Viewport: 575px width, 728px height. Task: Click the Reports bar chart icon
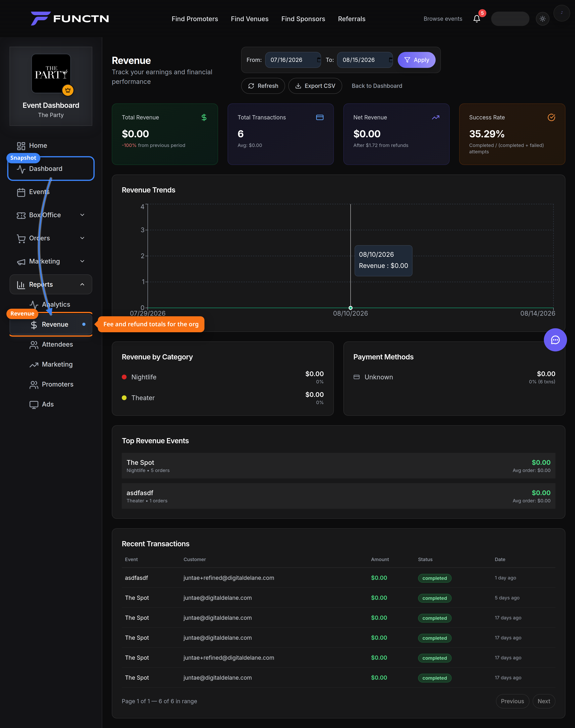[x=21, y=285]
